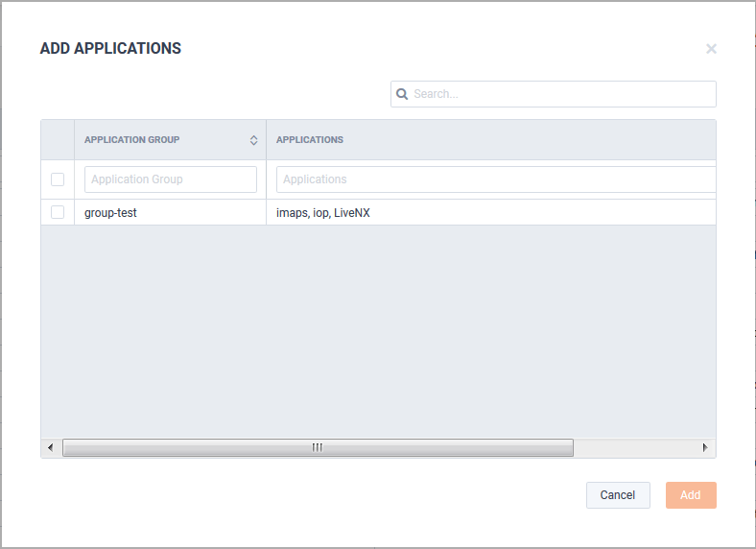
Task: Click the horizontal scrollbar left arrow
Action: coord(51,447)
